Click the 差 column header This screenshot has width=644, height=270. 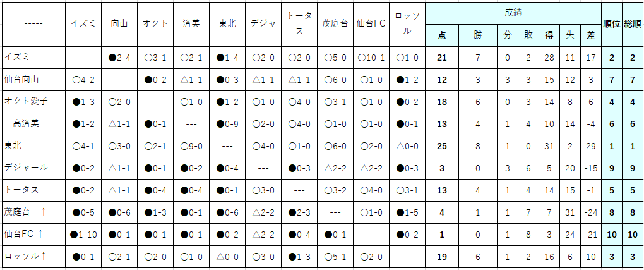click(591, 35)
